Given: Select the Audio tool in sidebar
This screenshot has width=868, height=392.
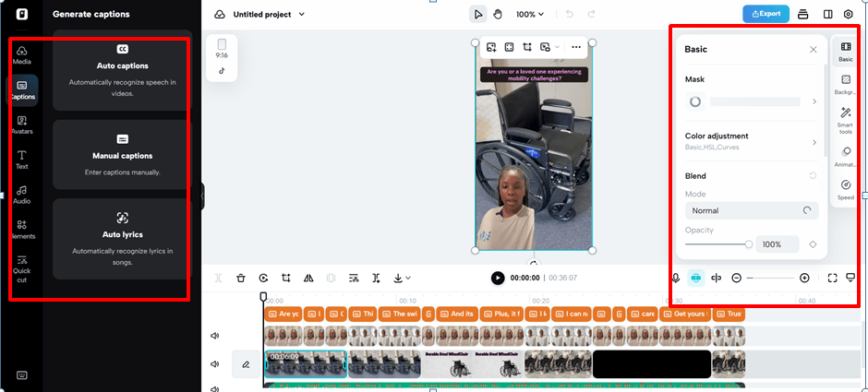Looking at the screenshot, I should pyautogui.click(x=22, y=194).
